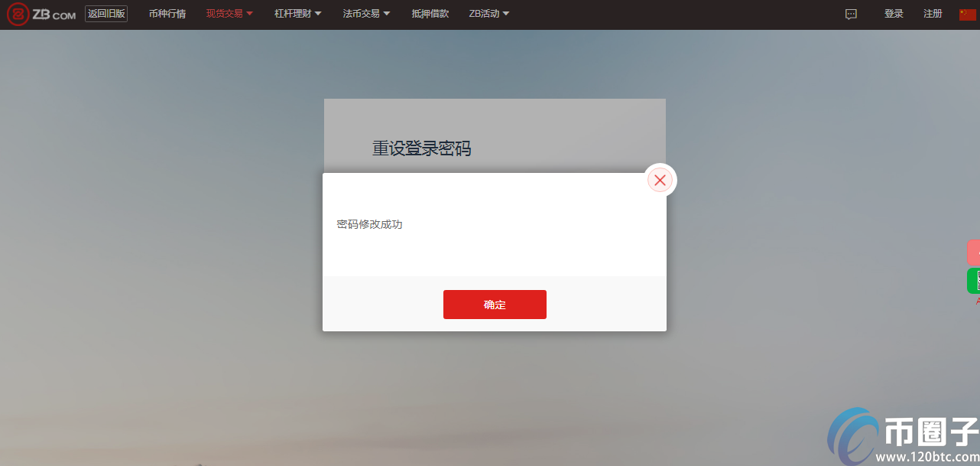Expand the 法币交易 dropdown menu
This screenshot has width=980, height=466.
click(x=367, y=14)
